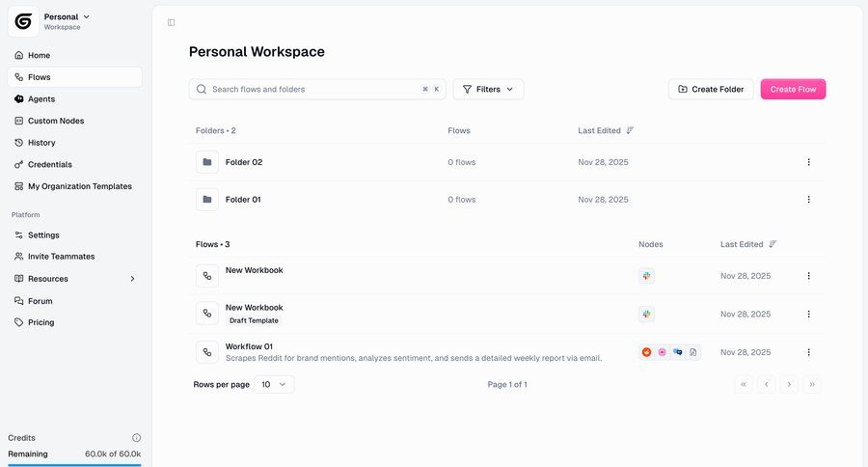Open Credentials page
The image size is (868, 467).
[x=74, y=165]
